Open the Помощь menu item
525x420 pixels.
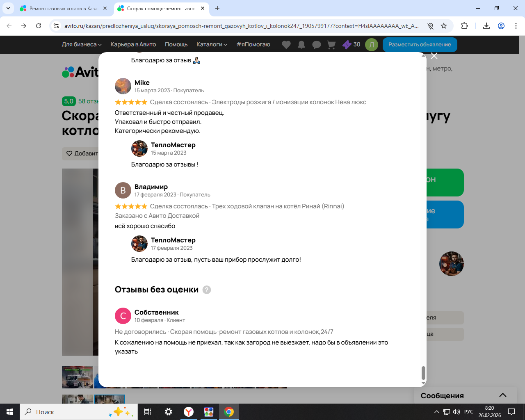point(176,44)
